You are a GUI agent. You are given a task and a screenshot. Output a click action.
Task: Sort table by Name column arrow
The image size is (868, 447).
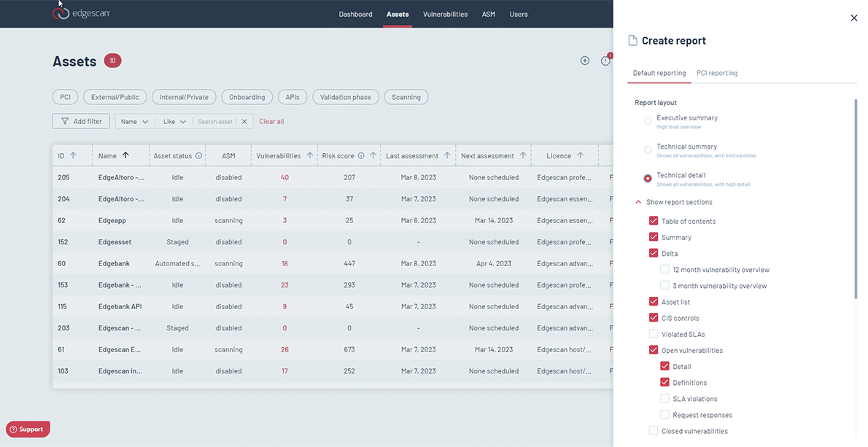tap(125, 155)
